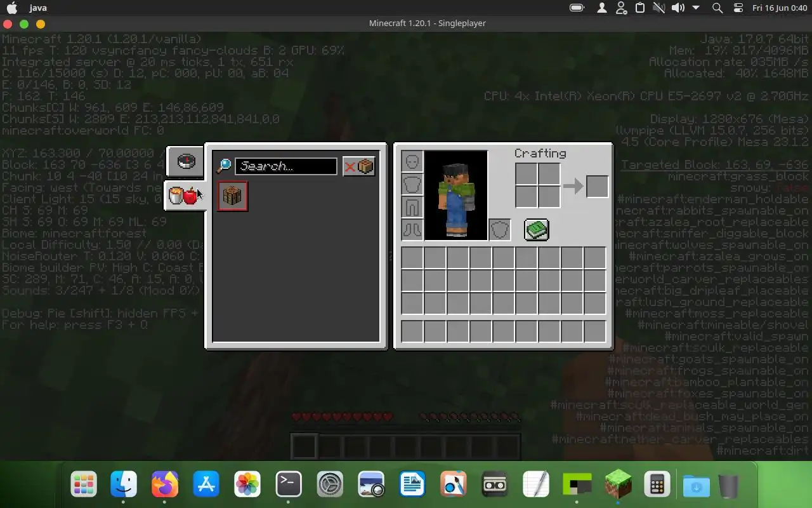Open the compass search tab in recipe book
This screenshot has width=812, height=508.
click(x=185, y=162)
